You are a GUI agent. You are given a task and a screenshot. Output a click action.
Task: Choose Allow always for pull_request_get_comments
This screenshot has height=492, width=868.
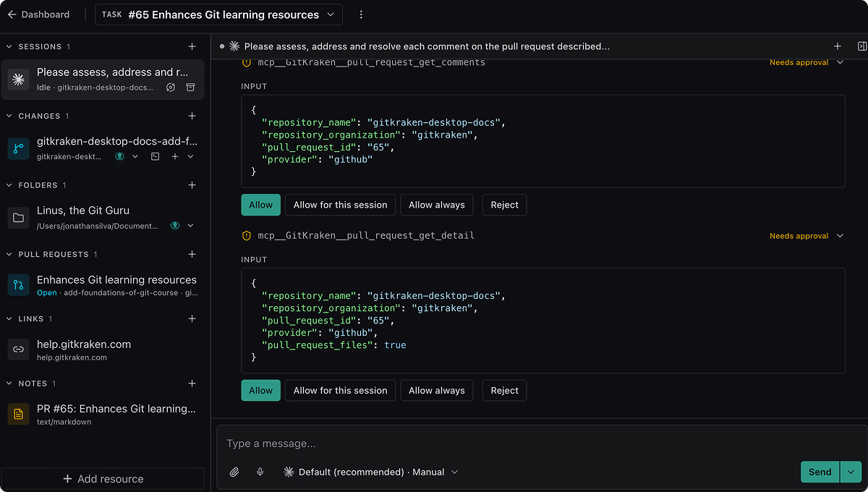pos(437,205)
